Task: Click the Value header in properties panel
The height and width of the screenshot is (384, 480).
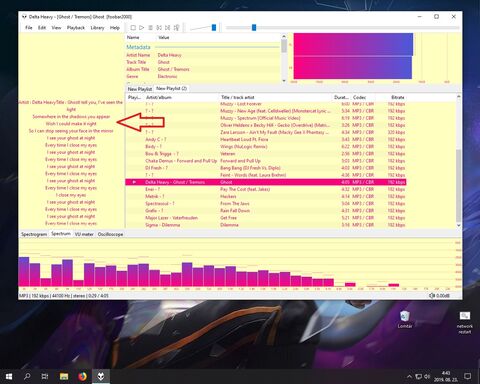Action: [x=218, y=37]
